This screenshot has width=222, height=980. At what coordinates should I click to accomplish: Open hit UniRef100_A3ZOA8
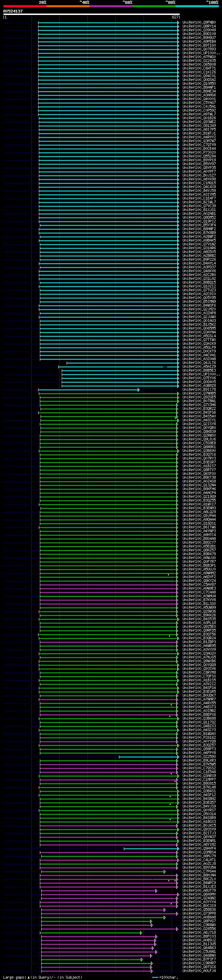tap(199, 359)
